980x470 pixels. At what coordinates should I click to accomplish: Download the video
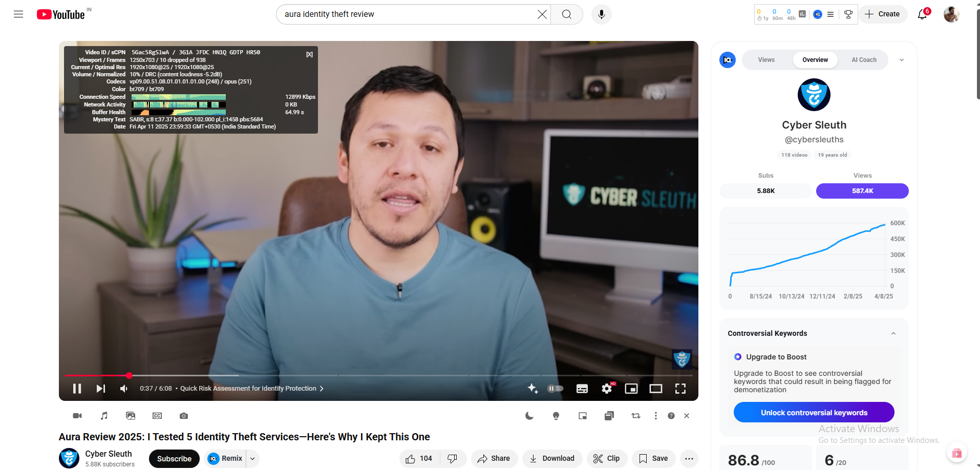(552, 459)
